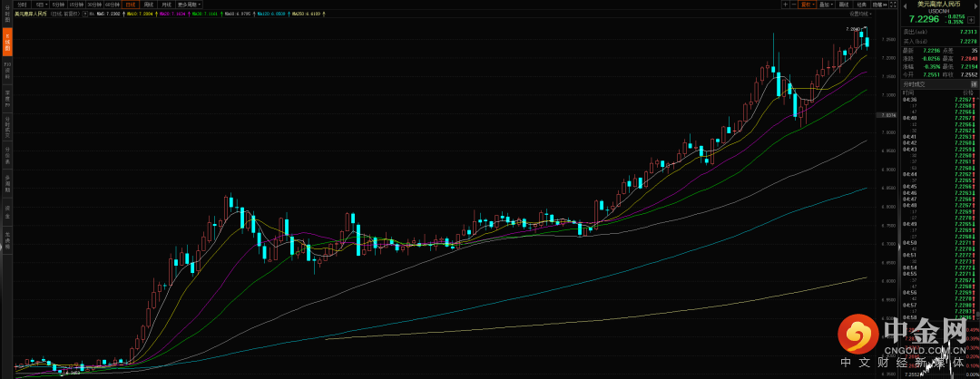Switch to 30分钟 period tab

click(x=94, y=5)
